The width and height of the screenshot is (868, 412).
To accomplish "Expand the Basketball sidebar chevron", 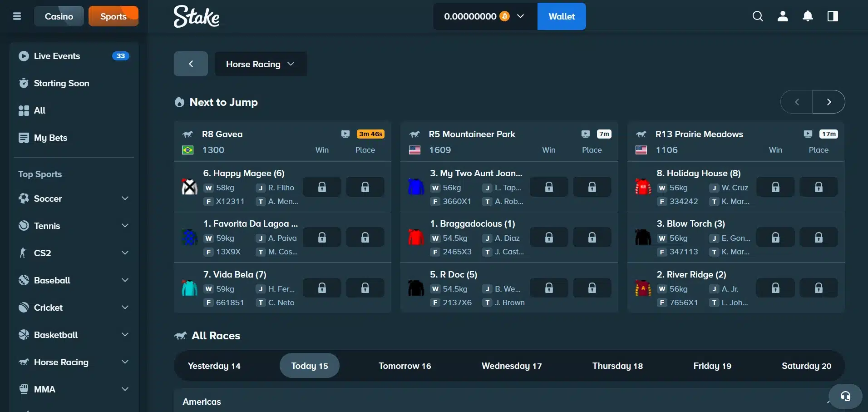I will tap(125, 335).
